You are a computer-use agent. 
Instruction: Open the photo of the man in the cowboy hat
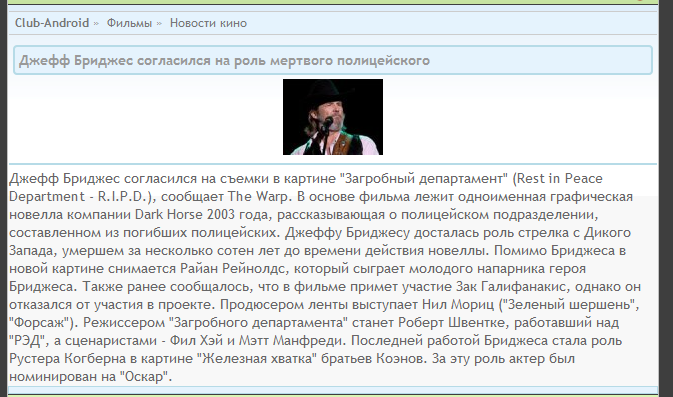pos(333,117)
